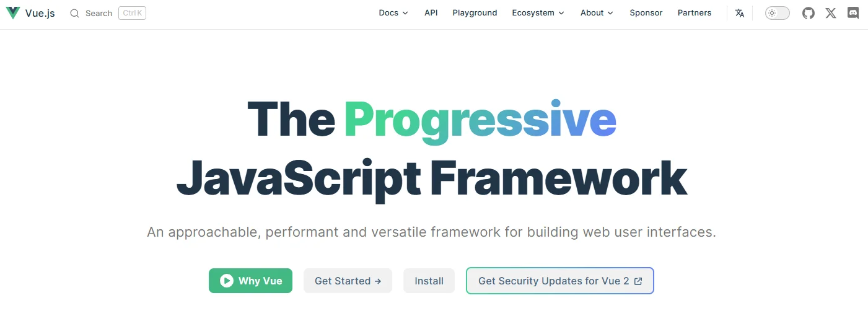Screen dimensions: 868x316
Task: Join the Vue Discord chat icon
Action: [853, 13]
